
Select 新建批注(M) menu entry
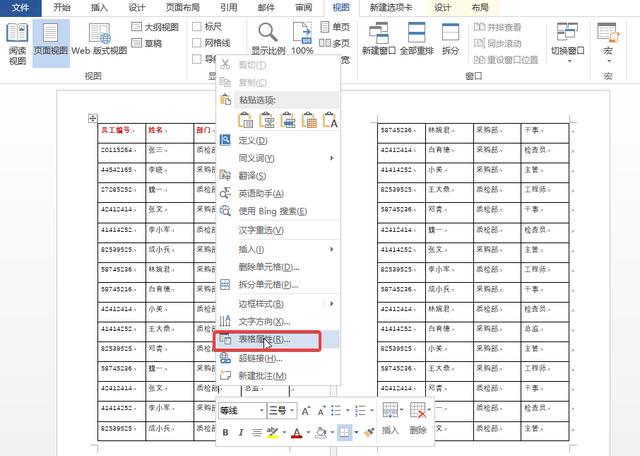[x=278, y=376]
